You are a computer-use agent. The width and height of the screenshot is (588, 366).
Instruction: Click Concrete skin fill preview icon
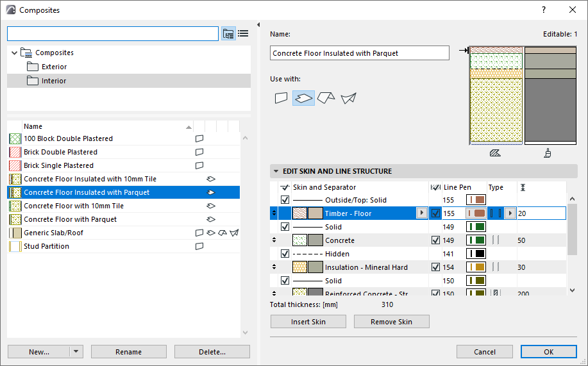[x=299, y=240]
